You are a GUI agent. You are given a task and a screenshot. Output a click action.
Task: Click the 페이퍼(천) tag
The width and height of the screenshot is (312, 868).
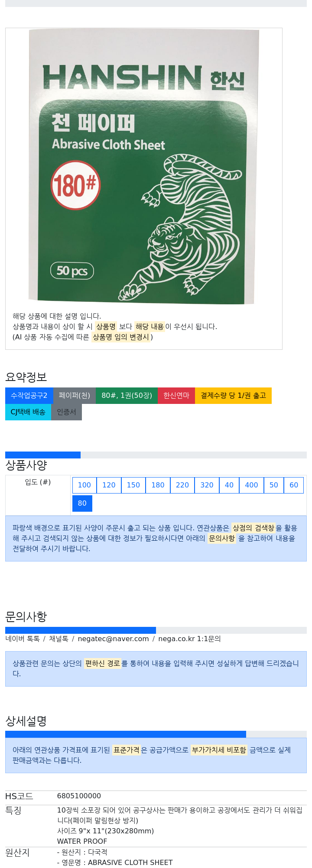click(x=75, y=396)
